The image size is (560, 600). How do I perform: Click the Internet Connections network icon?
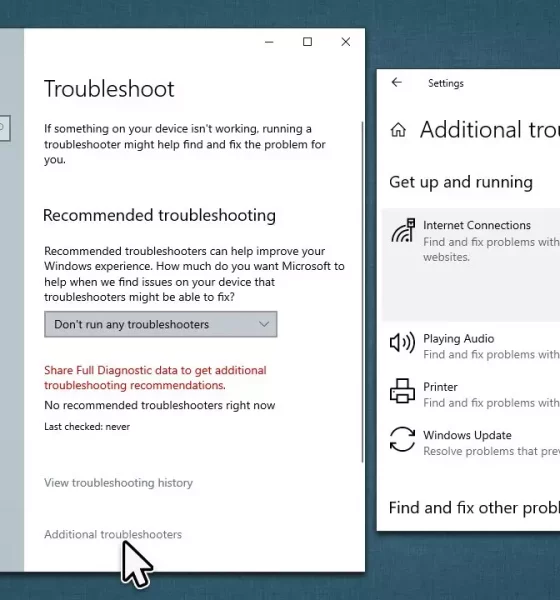pos(403,230)
